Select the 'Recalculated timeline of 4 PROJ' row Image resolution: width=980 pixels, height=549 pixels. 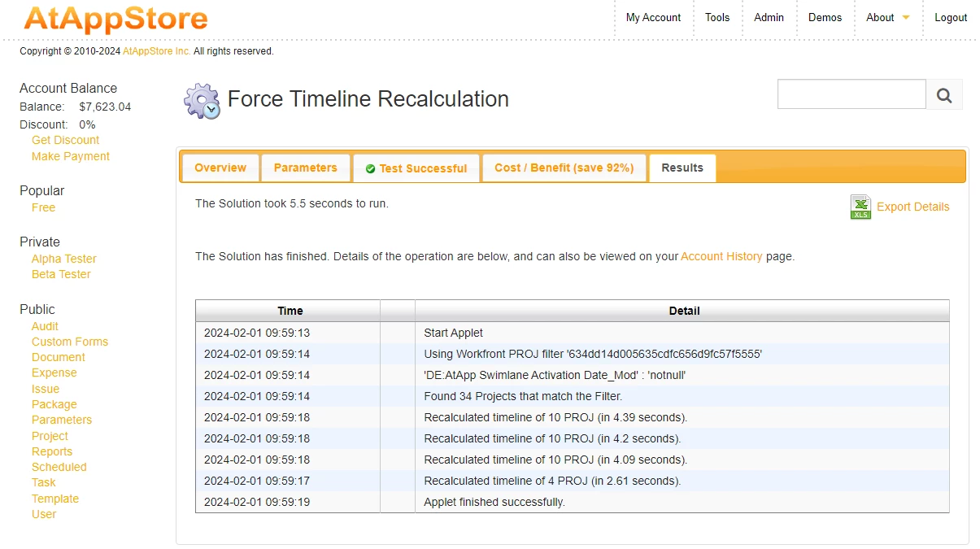[573, 481]
